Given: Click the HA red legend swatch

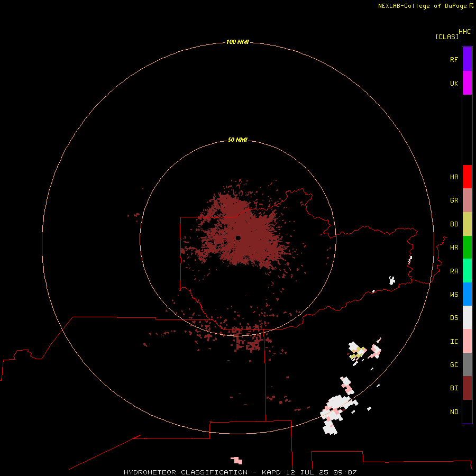Looking at the screenshot, I should point(467,177).
